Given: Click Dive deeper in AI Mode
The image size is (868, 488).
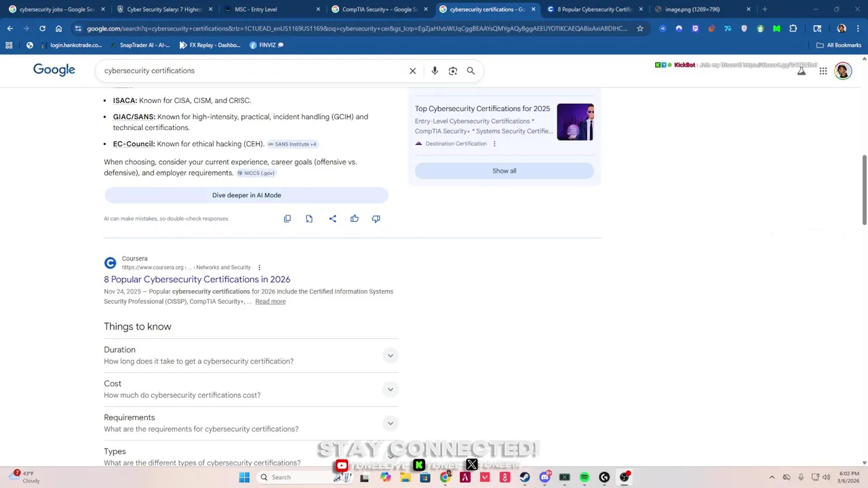Looking at the screenshot, I should point(247,195).
